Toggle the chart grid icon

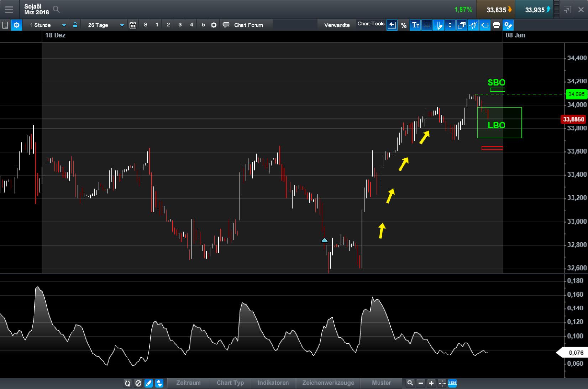pos(427,25)
